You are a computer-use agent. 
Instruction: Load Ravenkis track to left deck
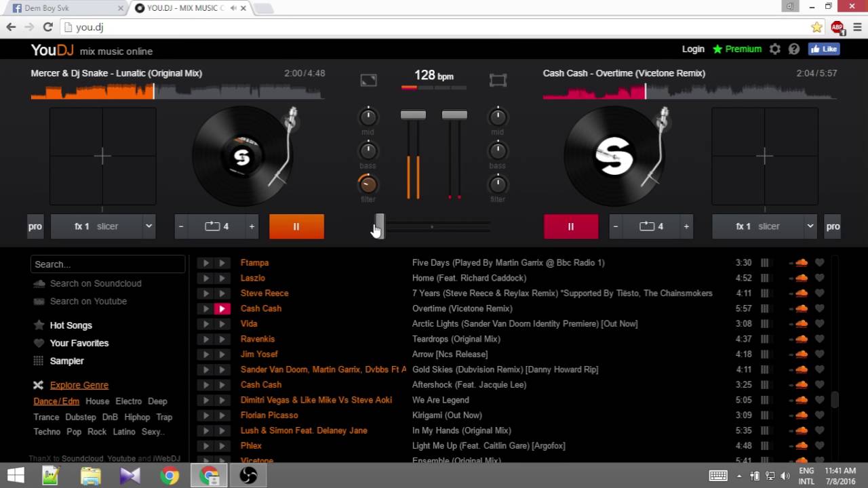(205, 339)
